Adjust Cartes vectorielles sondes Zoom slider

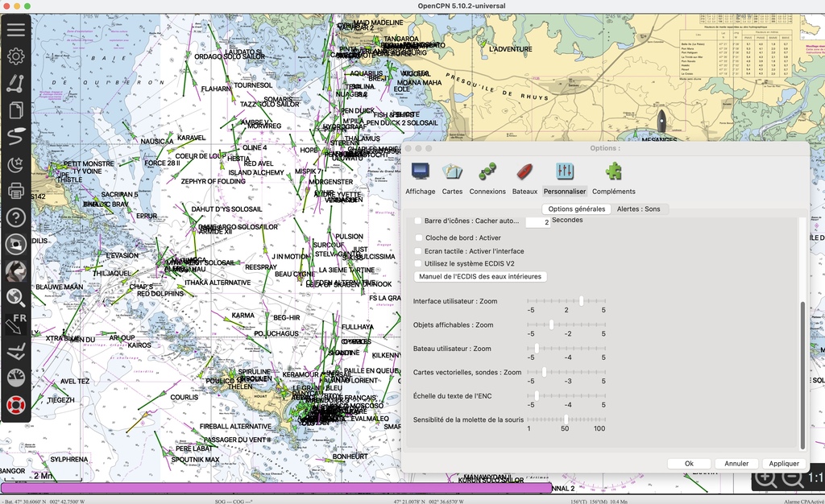coord(566,372)
